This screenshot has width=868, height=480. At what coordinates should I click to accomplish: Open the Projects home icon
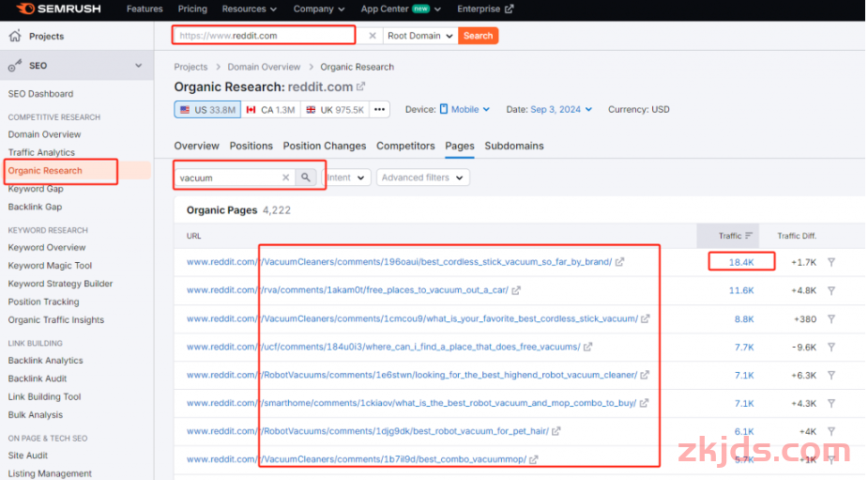click(x=15, y=36)
